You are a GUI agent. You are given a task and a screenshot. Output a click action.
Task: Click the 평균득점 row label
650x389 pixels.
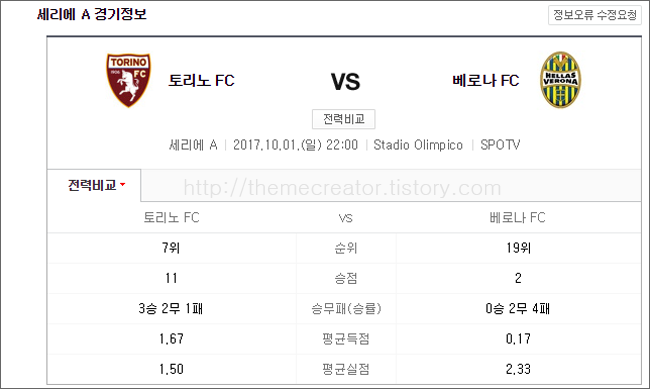[346, 339]
